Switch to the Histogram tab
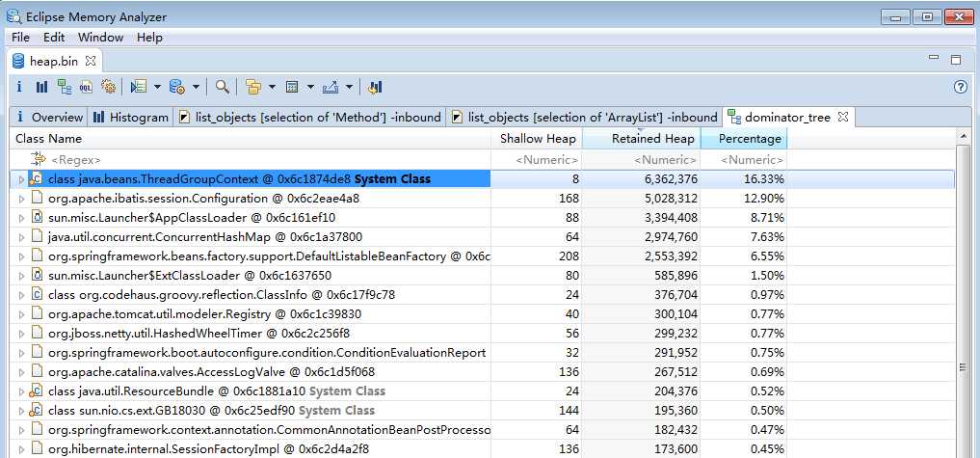 (x=131, y=117)
